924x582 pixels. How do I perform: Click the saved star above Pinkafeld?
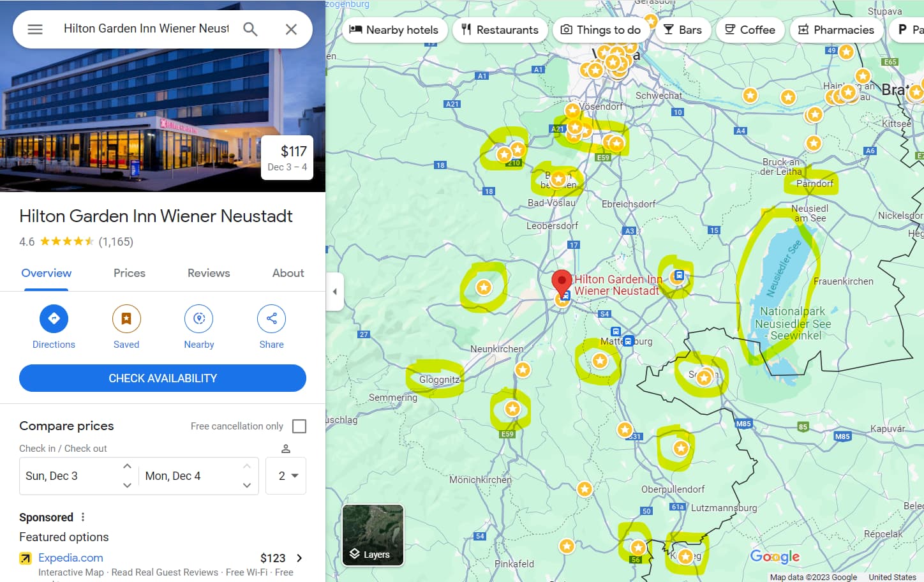pos(567,546)
